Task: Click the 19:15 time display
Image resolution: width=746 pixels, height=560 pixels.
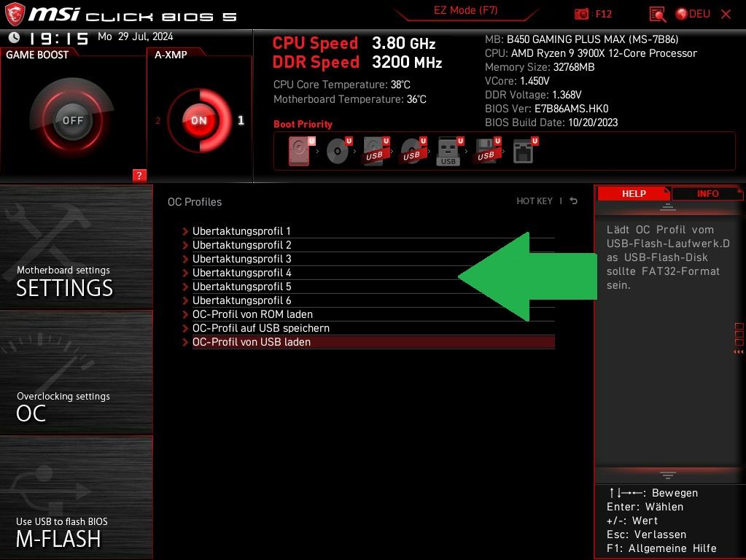Action: coord(58,39)
